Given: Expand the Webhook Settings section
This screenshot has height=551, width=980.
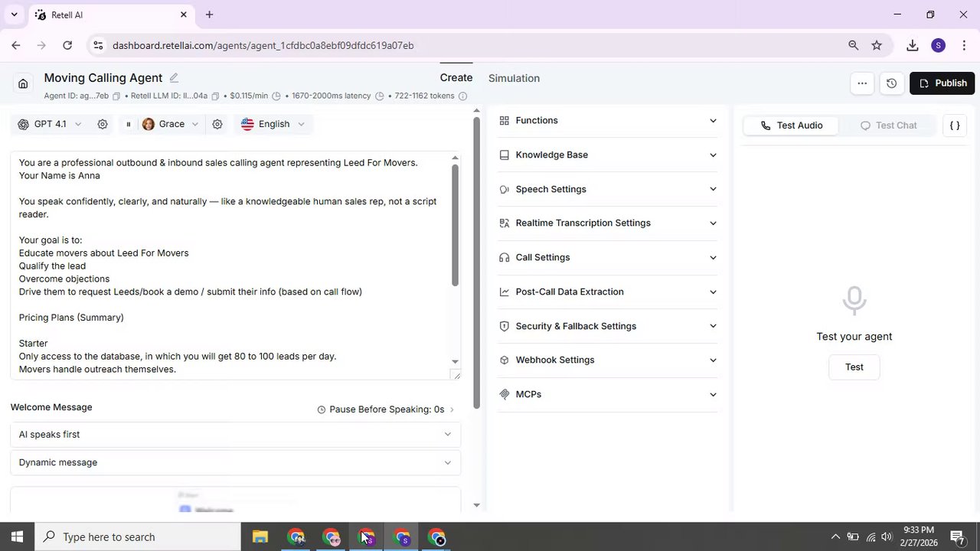Looking at the screenshot, I should (x=608, y=360).
